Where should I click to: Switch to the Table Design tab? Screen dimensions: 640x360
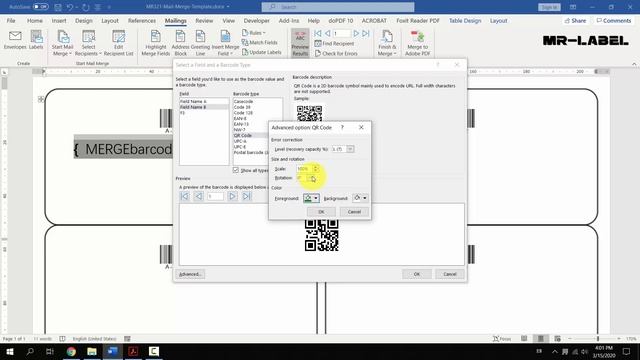[x=465, y=20]
